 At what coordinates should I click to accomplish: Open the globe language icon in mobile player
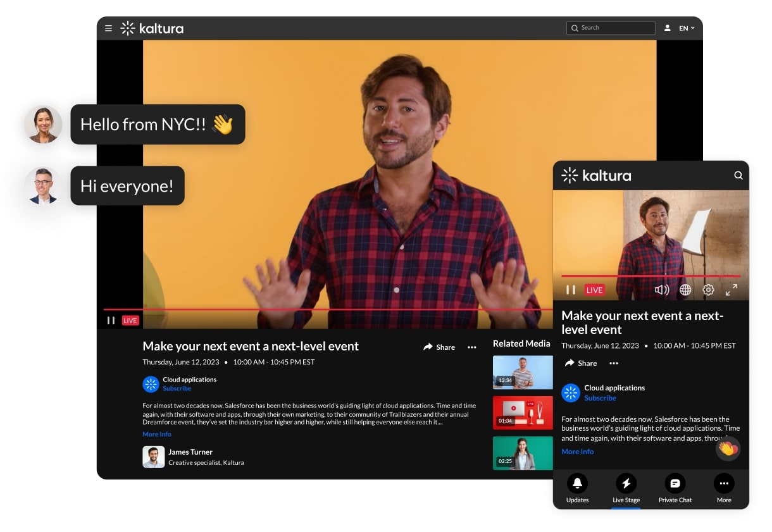pyautogui.click(x=685, y=290)
